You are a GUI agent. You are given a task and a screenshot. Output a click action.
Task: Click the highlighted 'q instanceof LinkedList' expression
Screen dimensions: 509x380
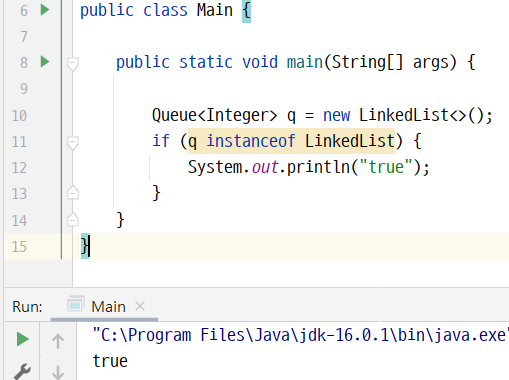(x=291, y=141)
